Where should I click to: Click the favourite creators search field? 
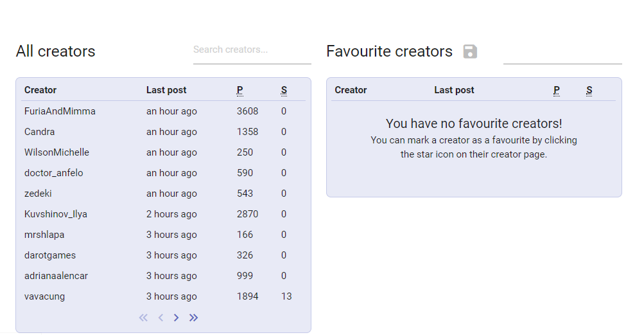[562, 52]
